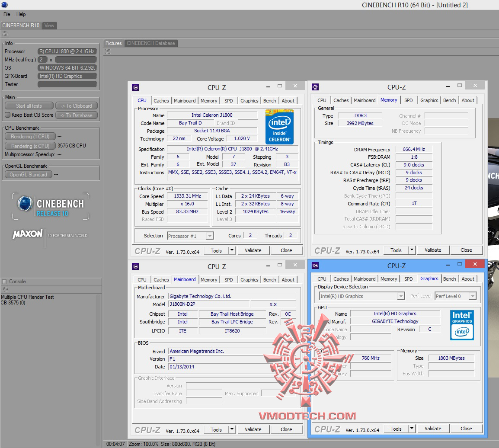Screen dimensions: 499x448
Task: Click the Tester input field
Action: (67, 84)
